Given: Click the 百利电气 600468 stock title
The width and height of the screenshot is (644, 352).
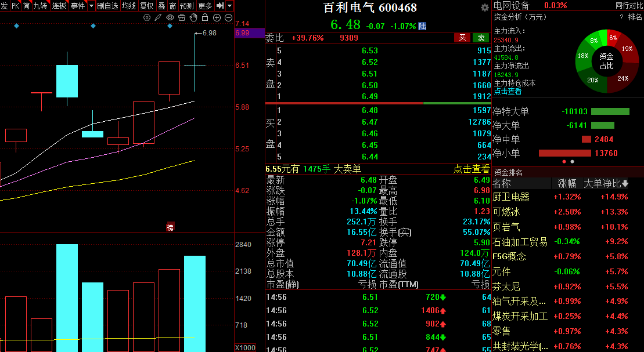Looking at the screenshot, I should click(370, 8).
